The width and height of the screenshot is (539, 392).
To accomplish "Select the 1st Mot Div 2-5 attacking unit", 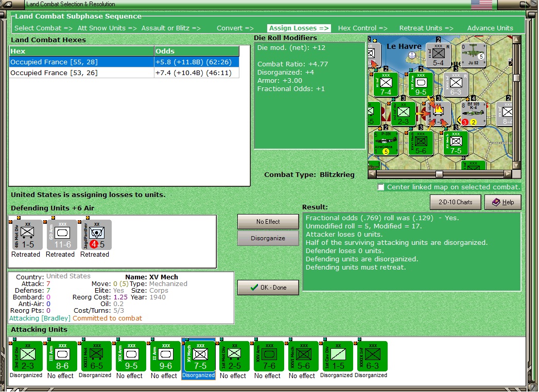I will [234, 357].
